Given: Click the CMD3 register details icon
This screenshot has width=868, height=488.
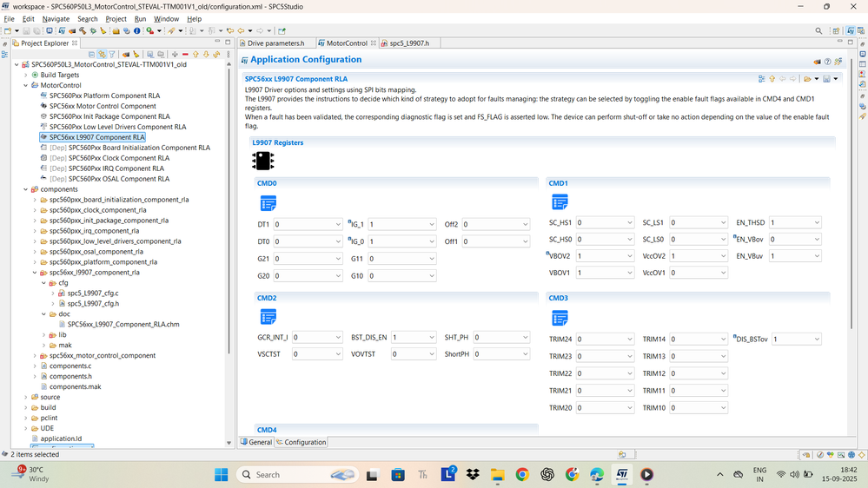Looking at the screenshot, I should 560,318.
